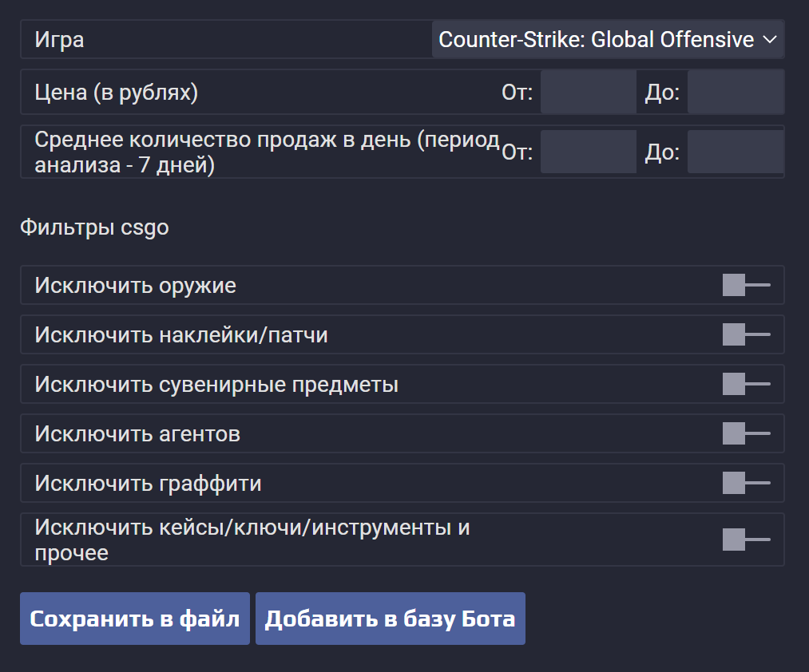This screenshot has height=672, width=809.
Task: Click the 'Цена (в рублях)' label
Action: [x=116, y=93]
